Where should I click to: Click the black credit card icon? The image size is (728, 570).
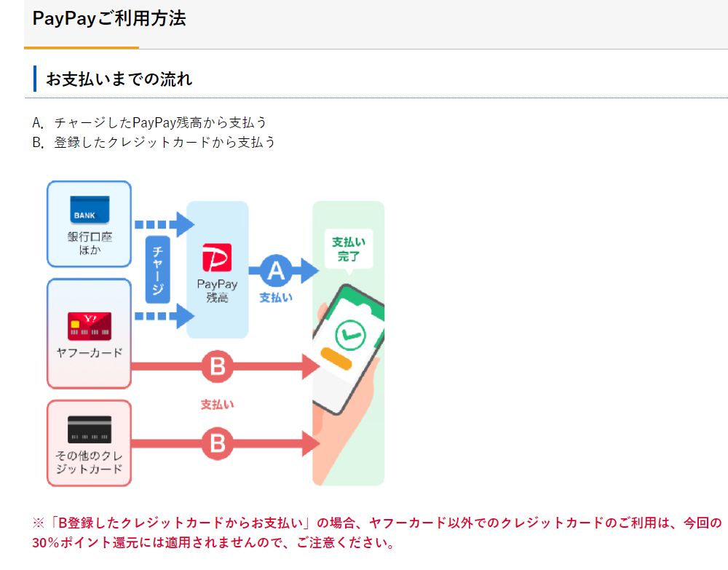tap(90, 430)
